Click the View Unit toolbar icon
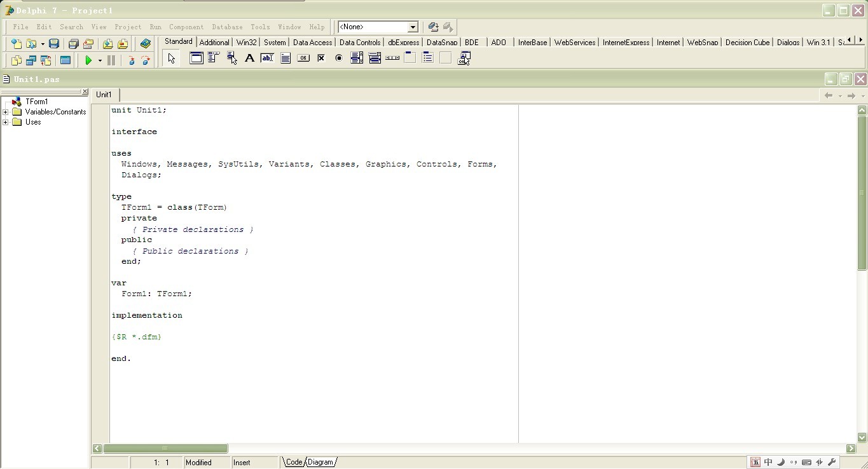Viewport: 868px width, 469px height. tap(16, 60)
